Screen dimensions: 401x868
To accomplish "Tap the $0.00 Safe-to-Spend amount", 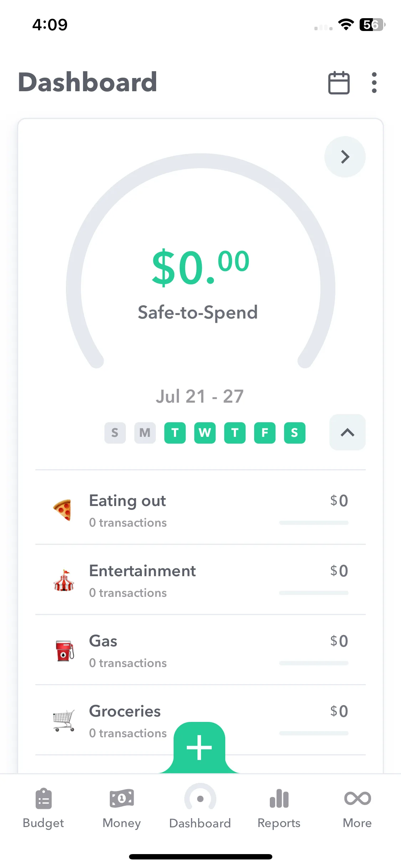I will click(200, 268).
